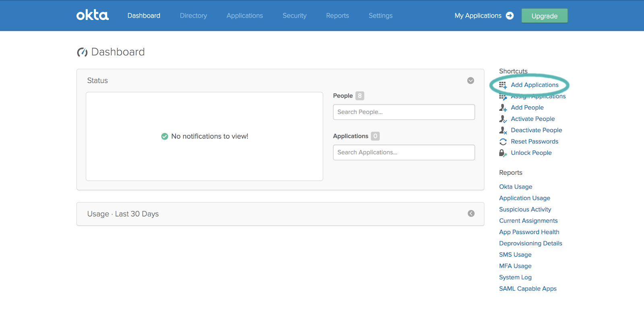Open the Settings menu
Viewport: 644px width, 309px height.
point(380,15)
